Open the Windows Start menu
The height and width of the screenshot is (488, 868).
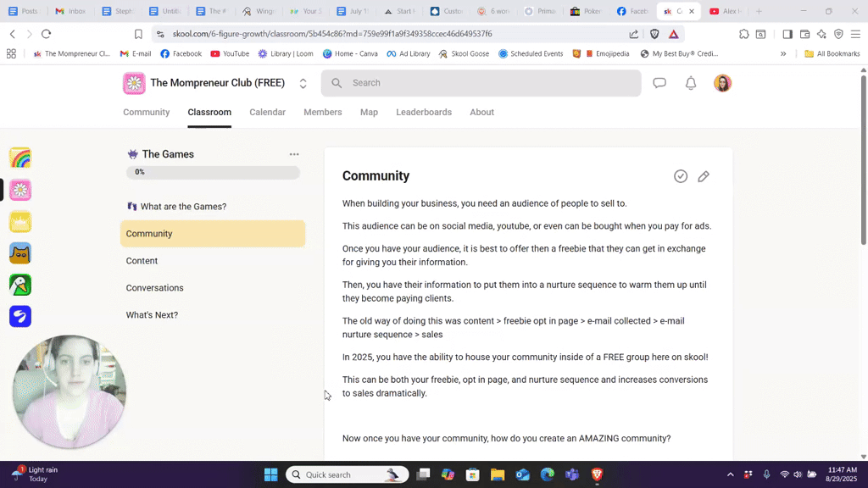[270, 474]
